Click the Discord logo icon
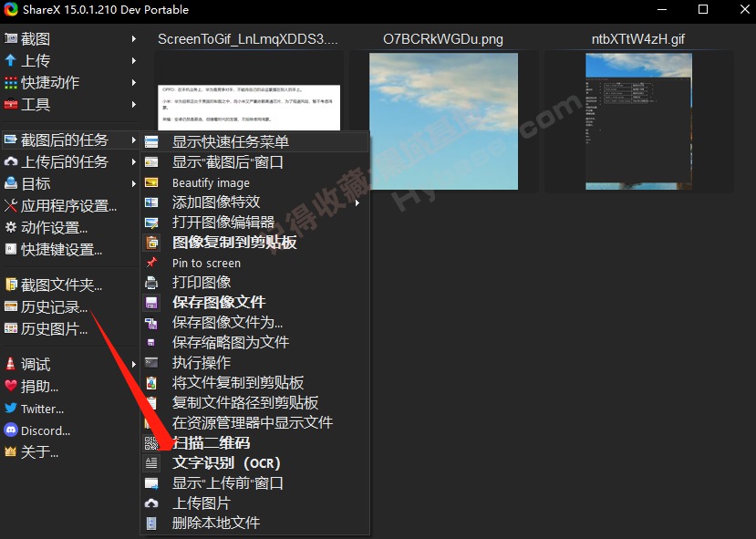This screenshot has width=756, height=539. pyautogui.click(x=11, y=430)
